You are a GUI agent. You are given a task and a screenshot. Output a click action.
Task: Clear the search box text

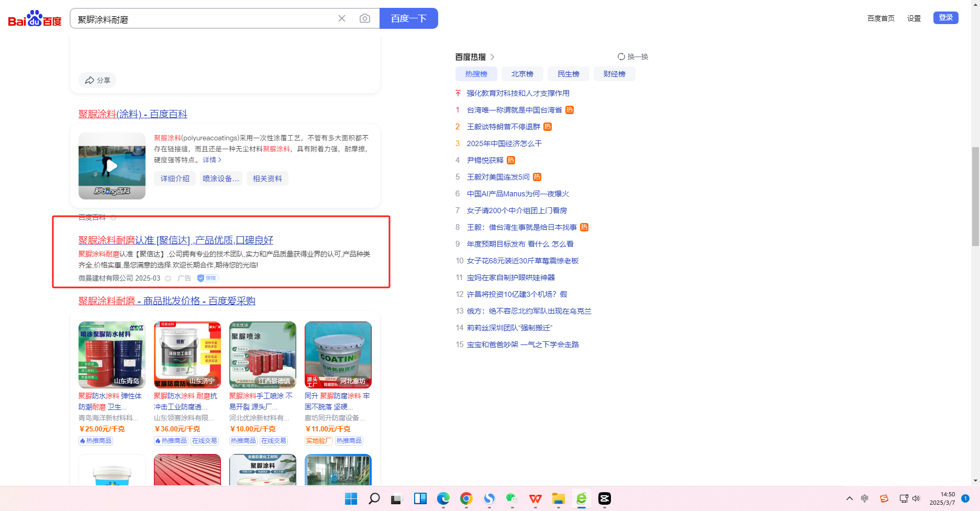pyautogui.click(x=342, y=19)
